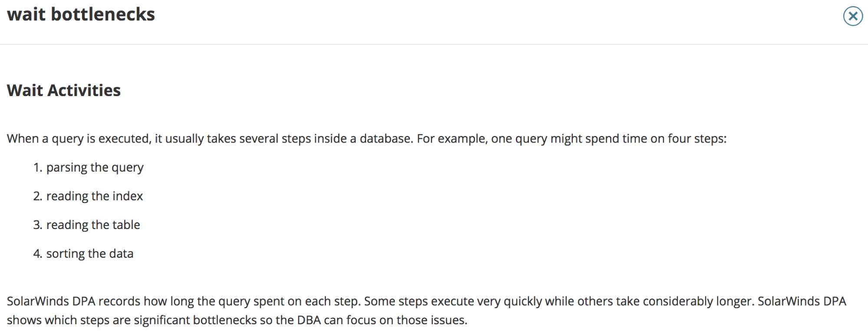Click the list number 2 marker
This screenshot has height=332, width=868.
pos(38,196)
